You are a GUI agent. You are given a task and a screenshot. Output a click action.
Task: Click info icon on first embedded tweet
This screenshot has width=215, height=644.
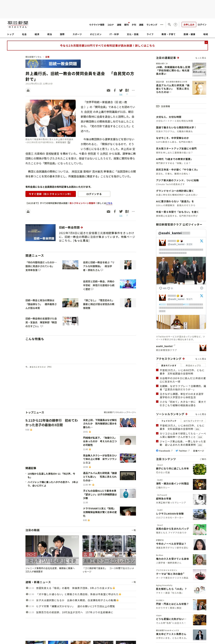pyautogui.click(x=201, y=288)
